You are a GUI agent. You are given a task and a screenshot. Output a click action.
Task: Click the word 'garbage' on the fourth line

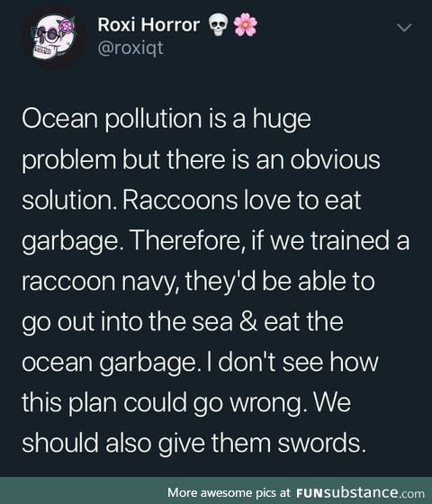tap(70, 241)
